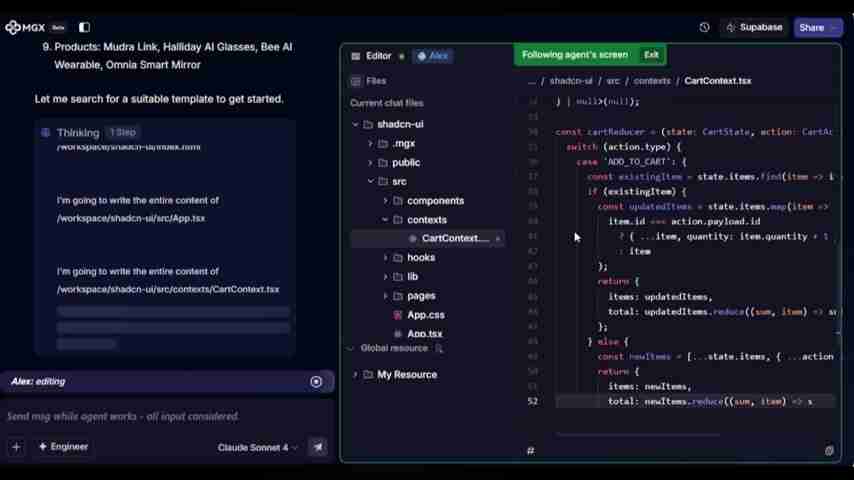The image size is (854, 480).
Task: Click the 'Current chat files' label
Action: click(387, 104)
